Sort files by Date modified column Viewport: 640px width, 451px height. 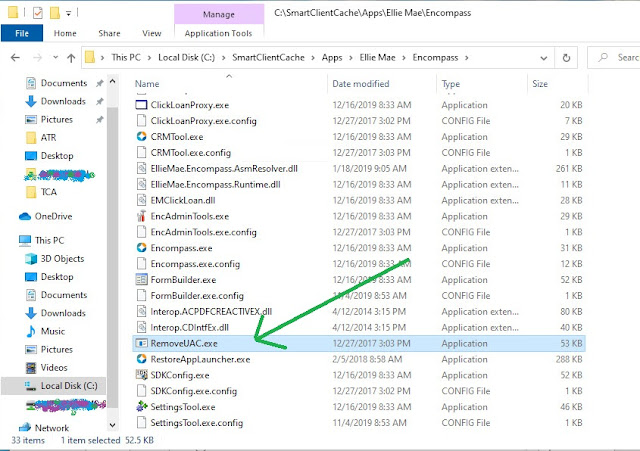pos(361,84)
